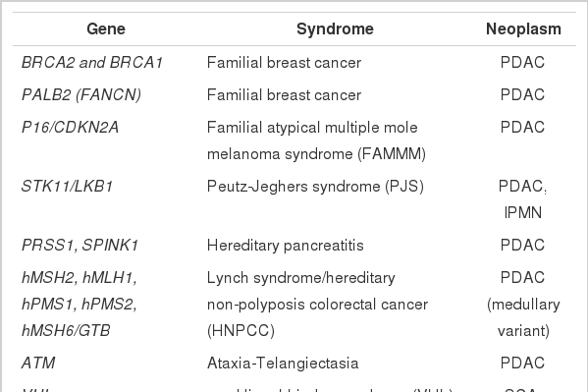Click the hMSH6/GTB gene text
The image size is (588, 392).
(66, 331)
